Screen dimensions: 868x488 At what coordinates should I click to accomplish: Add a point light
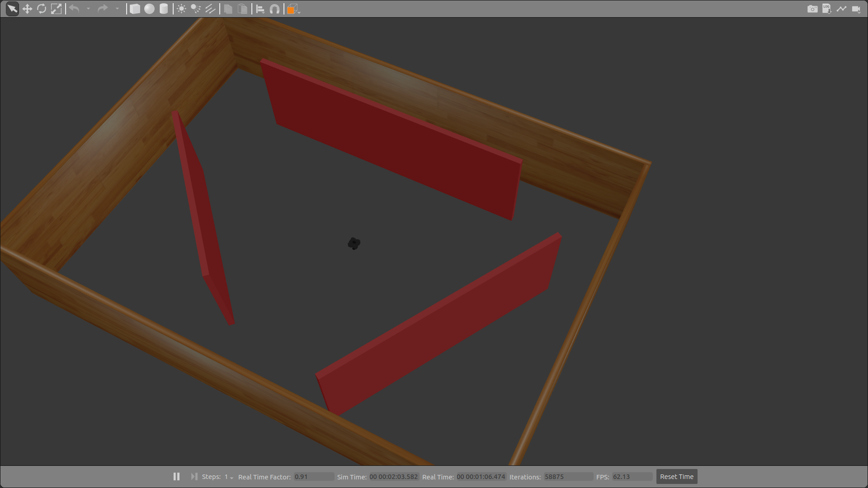(181, 9)
